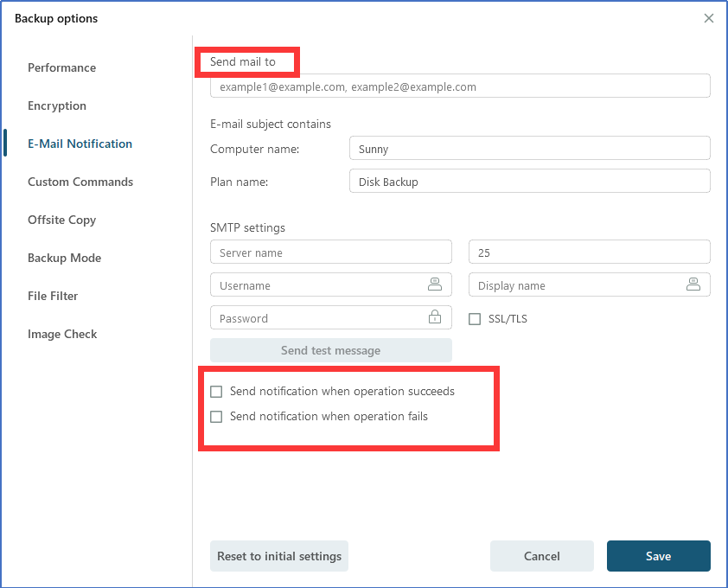Click the user icon in Username field
Screen dimensions: 728x588
pos(434,284)
